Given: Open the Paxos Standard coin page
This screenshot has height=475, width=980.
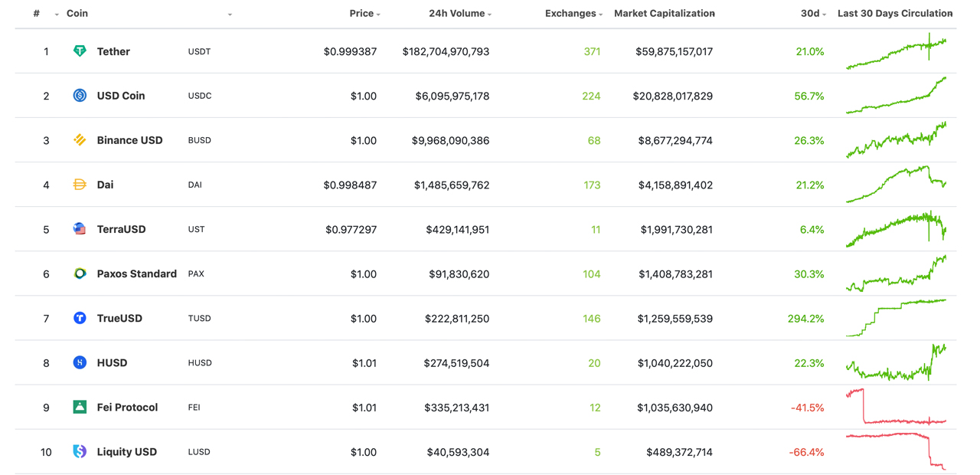Looking at the screenshot, I should [136, 274].
